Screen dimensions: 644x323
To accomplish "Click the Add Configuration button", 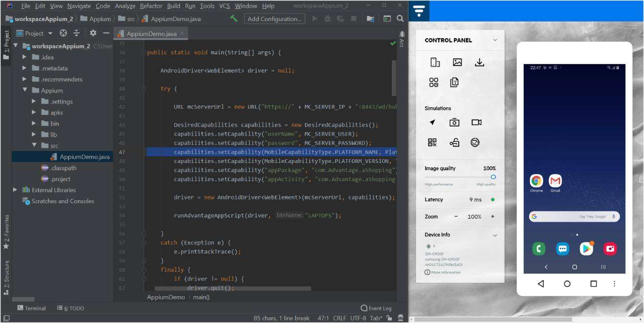I will [x=275, y=19].
